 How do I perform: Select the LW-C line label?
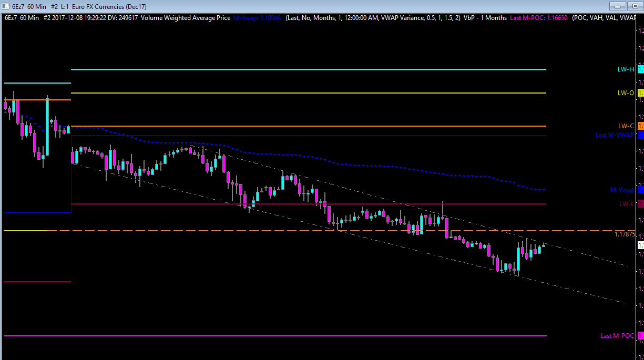pos(626,126)
